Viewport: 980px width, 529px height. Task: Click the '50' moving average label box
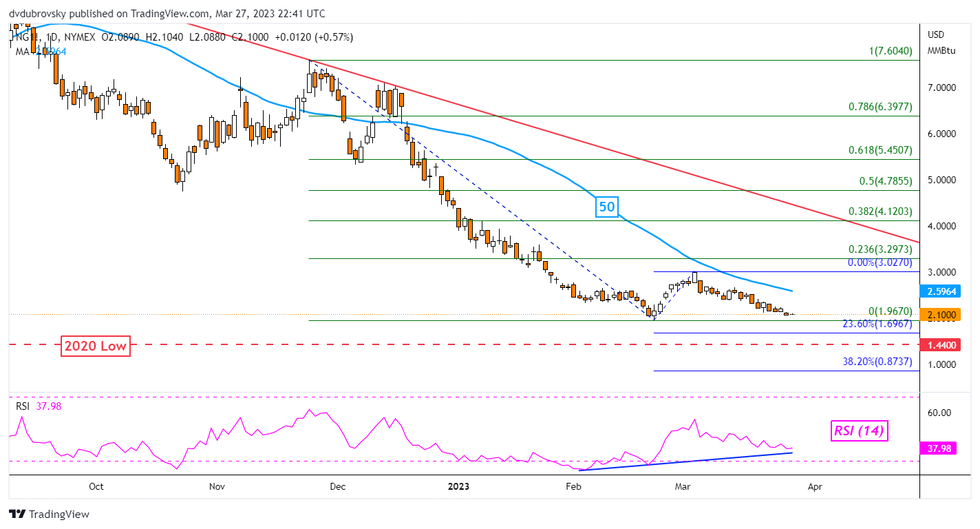coord(606,206)
